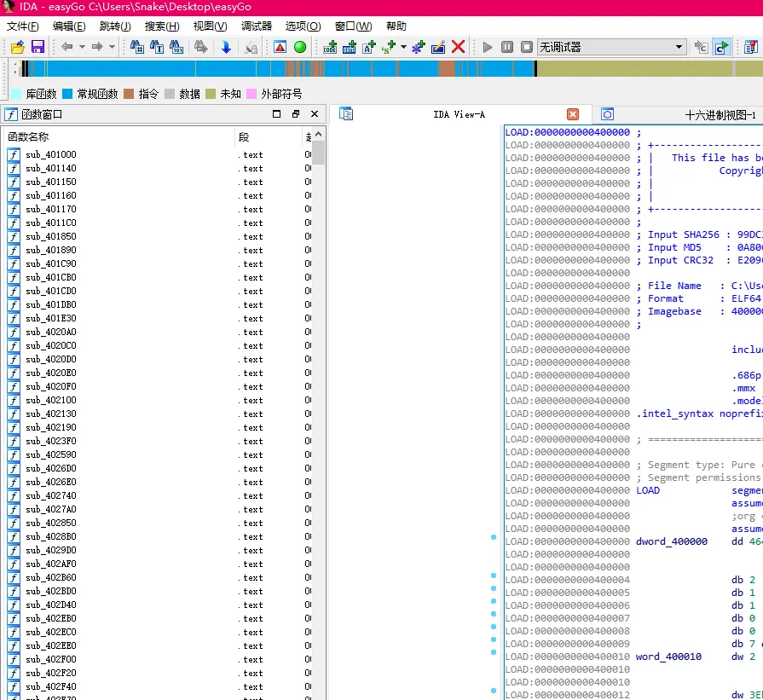The image size is (763, 700).
Task: Open the 编辑(E) menu
Action: pos(69,26)
